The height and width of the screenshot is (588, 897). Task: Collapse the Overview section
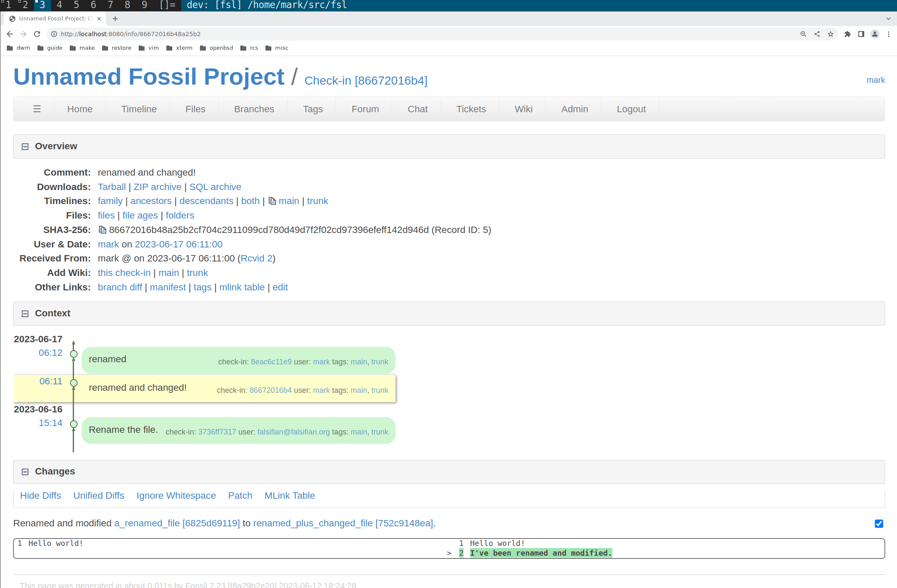[x=25, y=146]
